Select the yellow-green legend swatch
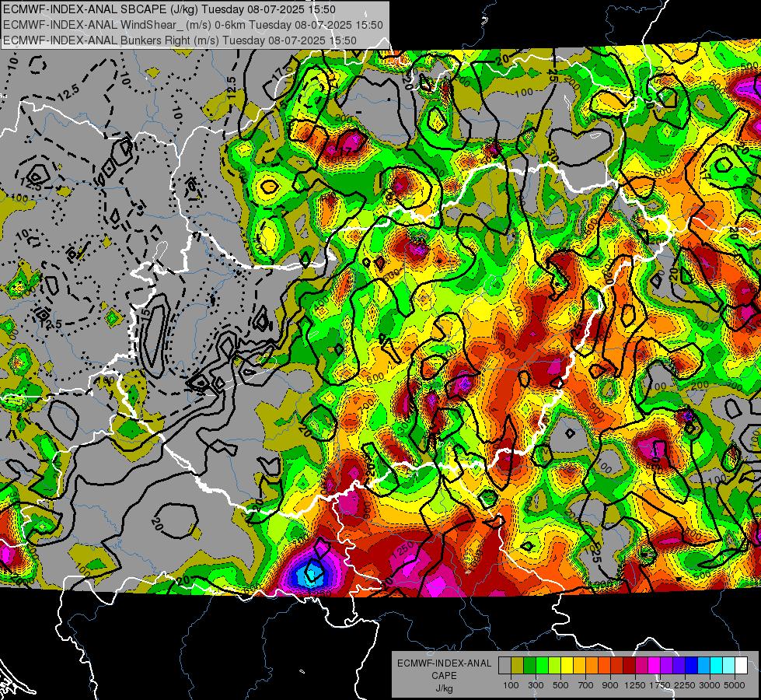 [x=555, y=666]
